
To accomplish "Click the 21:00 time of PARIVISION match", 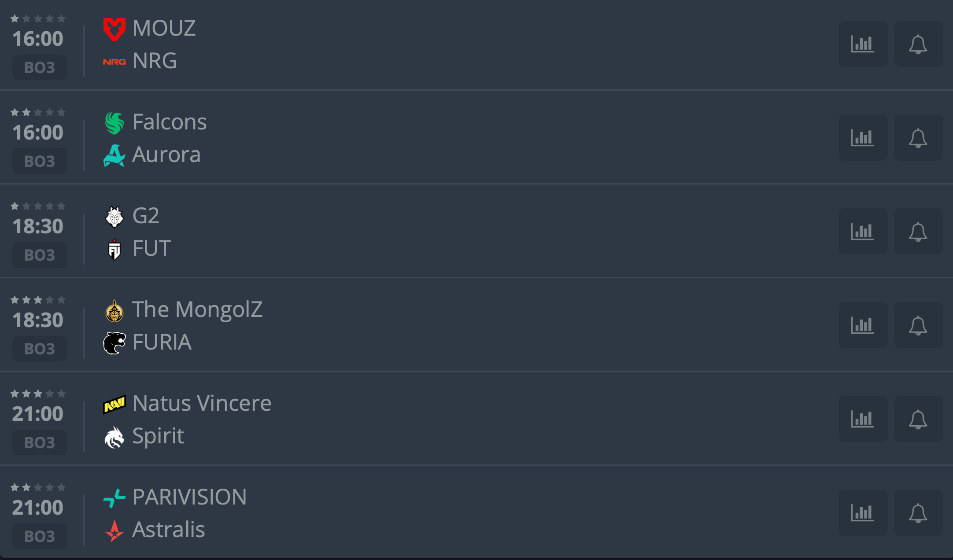I will 38,508.
